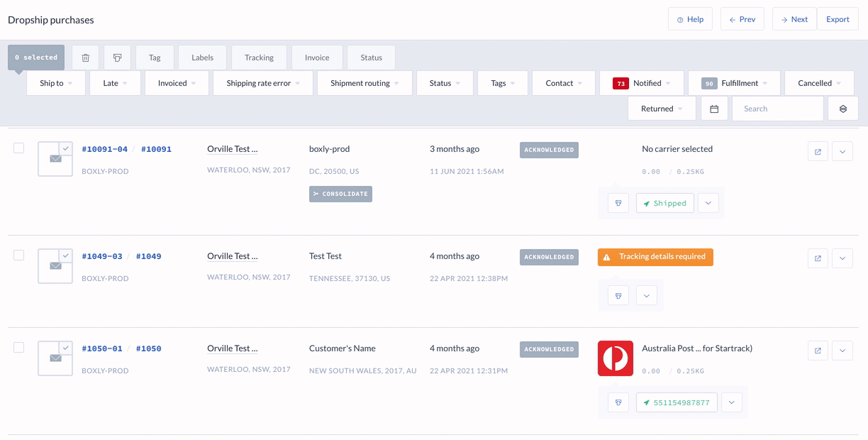Image resolution: width=868 pixels, height=440 pixels.
Task: Open purchase link #1049-03
Action: point(102,256)
